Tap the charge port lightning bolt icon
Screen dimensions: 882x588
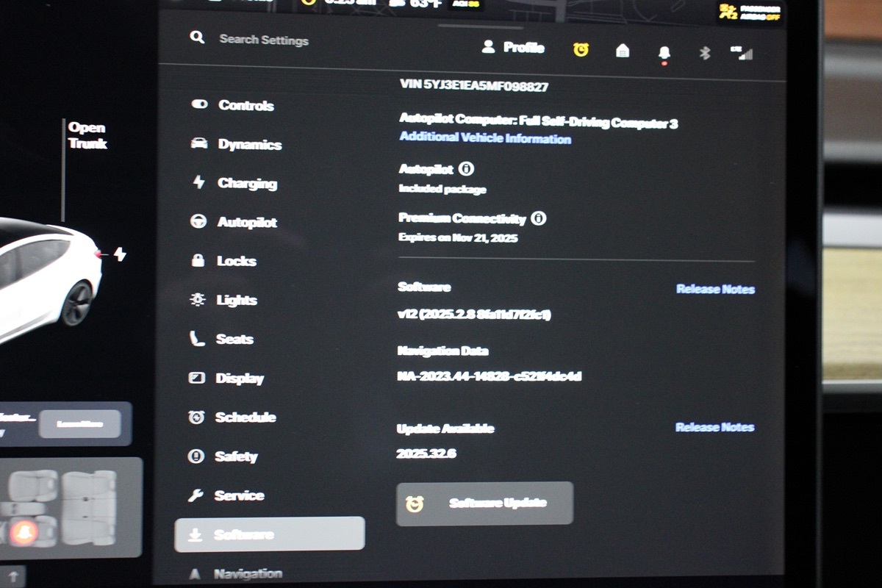(120, 254)
